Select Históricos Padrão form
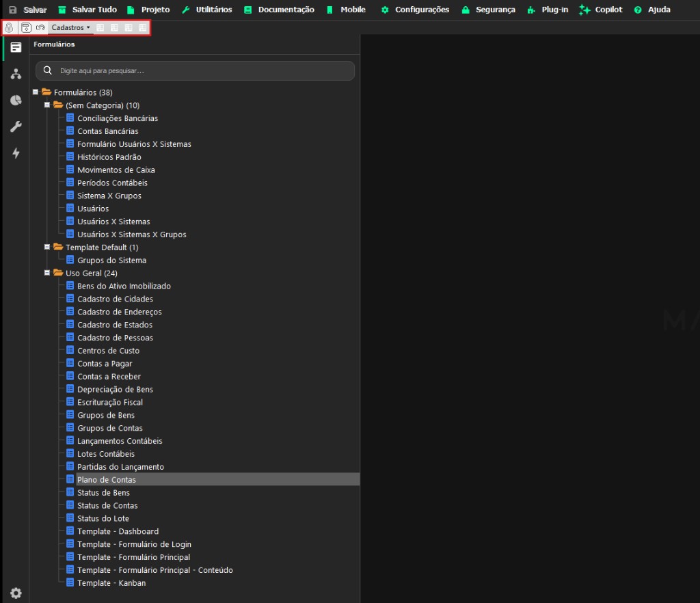Viewport: 700px width, 603px height. [109, 157]
